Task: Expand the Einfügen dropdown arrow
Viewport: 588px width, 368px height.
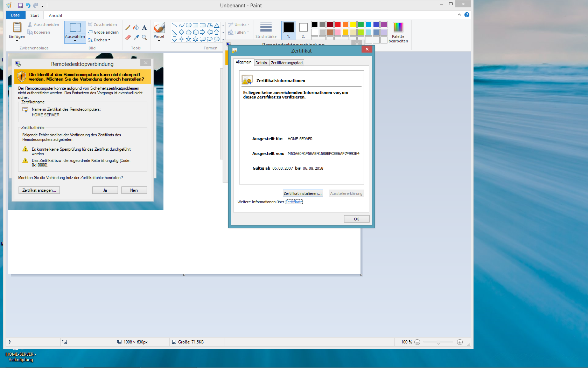Action: pos(17,41)
